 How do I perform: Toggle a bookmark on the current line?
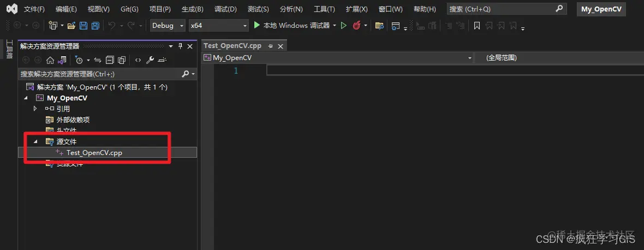[x=477, y=26]
